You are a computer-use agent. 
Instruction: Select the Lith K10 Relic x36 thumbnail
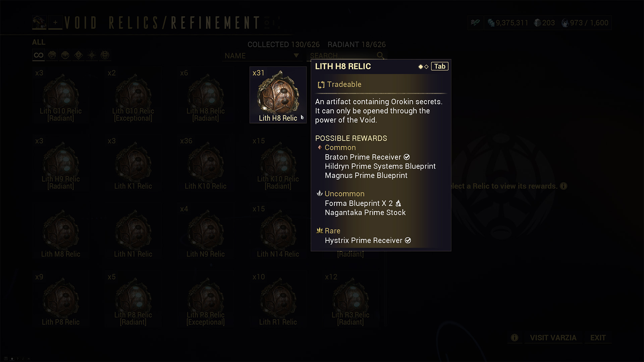206,163
